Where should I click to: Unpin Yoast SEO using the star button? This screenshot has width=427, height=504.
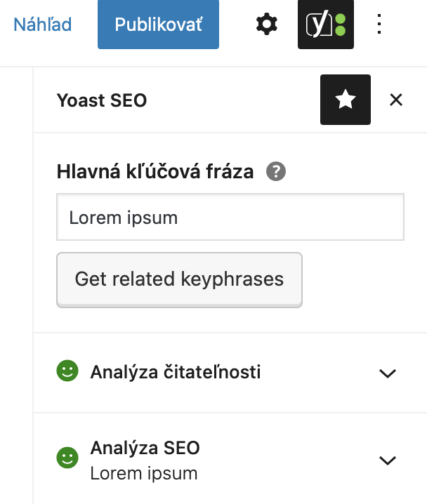pos(346,100)
